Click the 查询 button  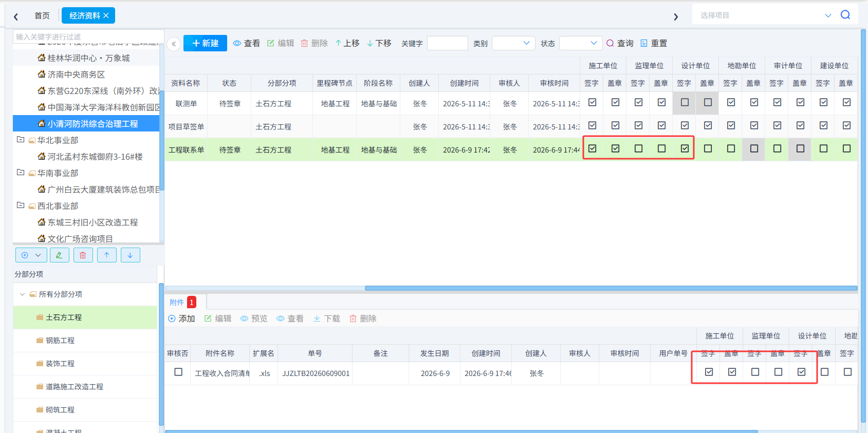(620, 44)
